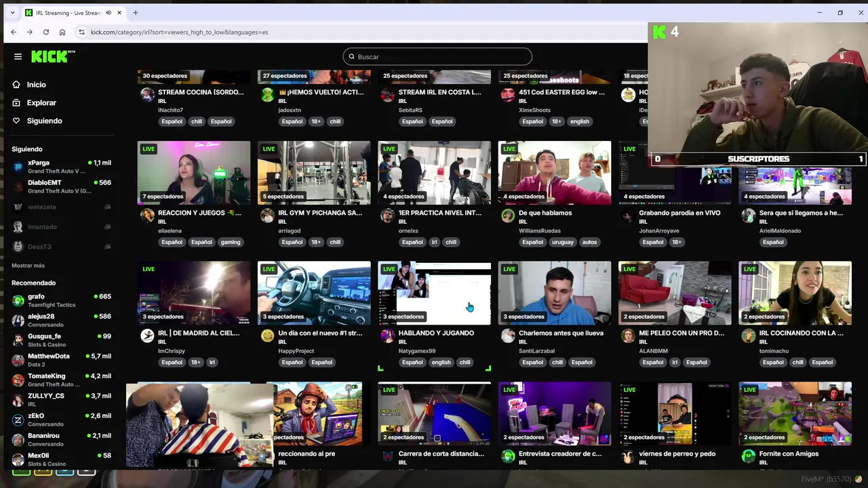Click Bananirou channel avatar
The image size is (868, 488).
[18, 439]
